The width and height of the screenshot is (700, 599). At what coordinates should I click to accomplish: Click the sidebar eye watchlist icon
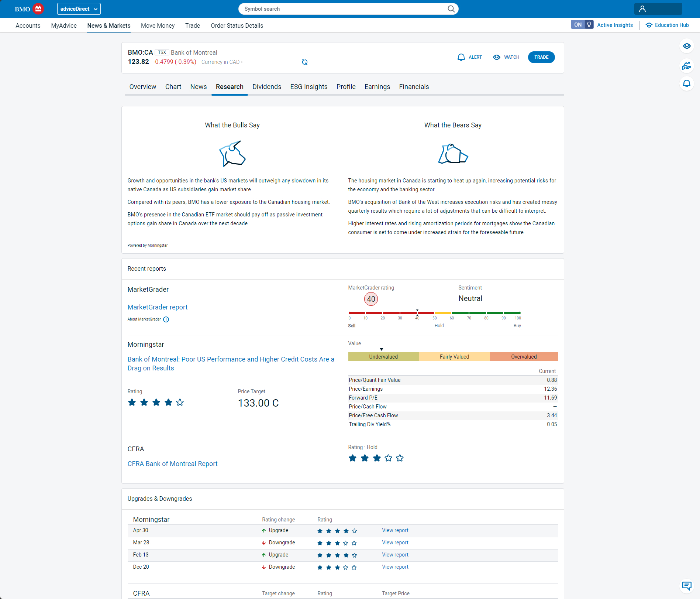686,46
